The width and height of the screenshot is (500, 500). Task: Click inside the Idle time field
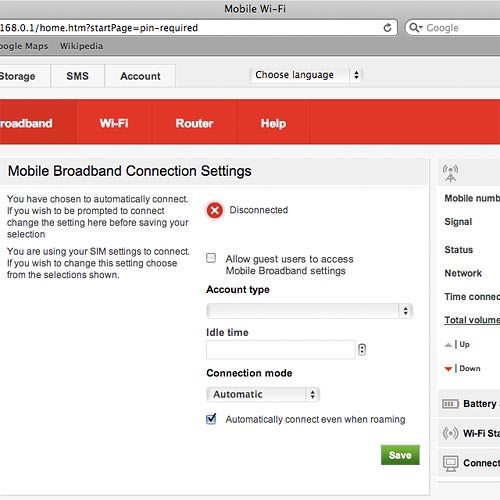281,350
